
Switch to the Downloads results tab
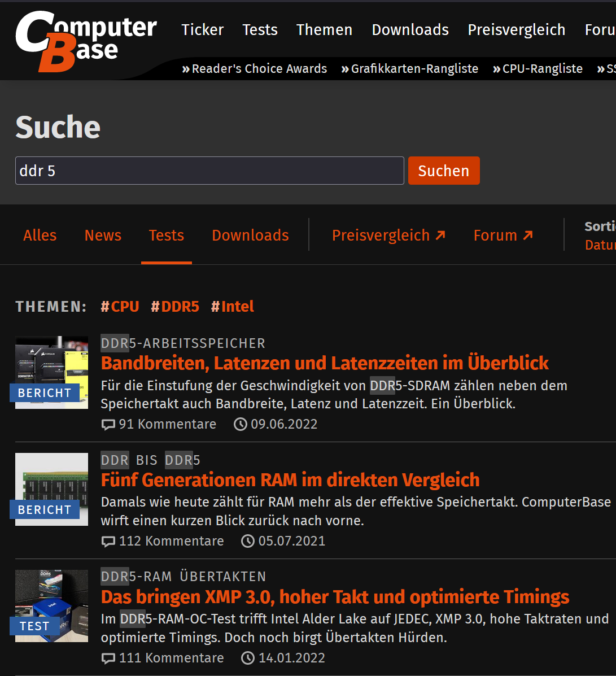pyautogui.click(x=250, y=235)
